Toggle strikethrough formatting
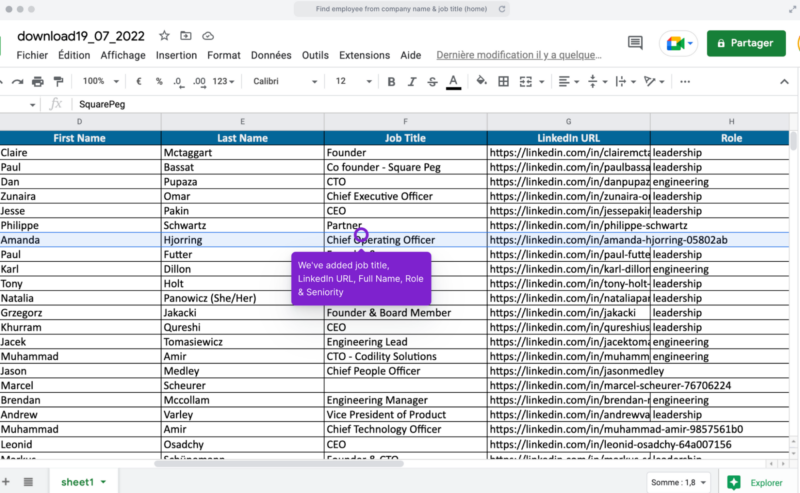This screenshot has width=800, height=493. [x=432, y=82]
